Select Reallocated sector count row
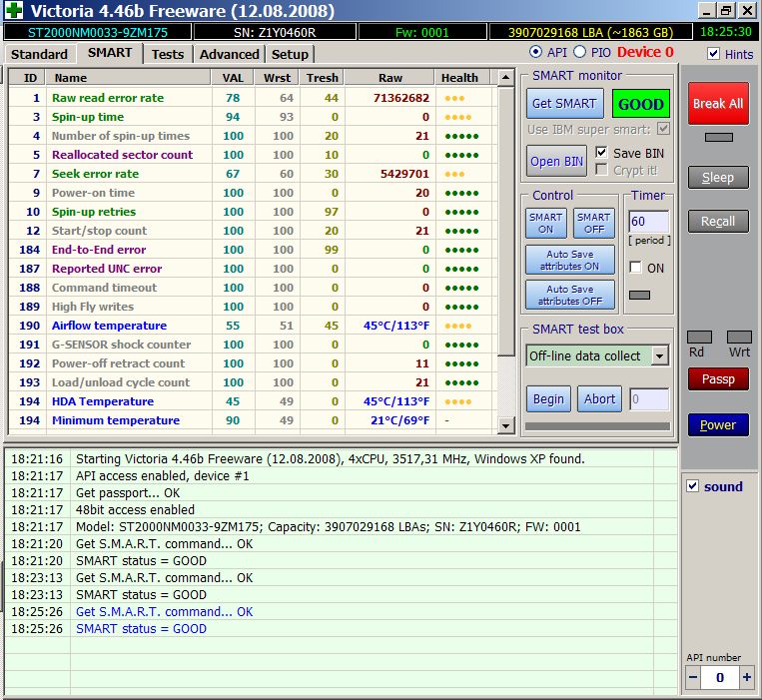This screenshot has height=700, width=762. [252, 155]
